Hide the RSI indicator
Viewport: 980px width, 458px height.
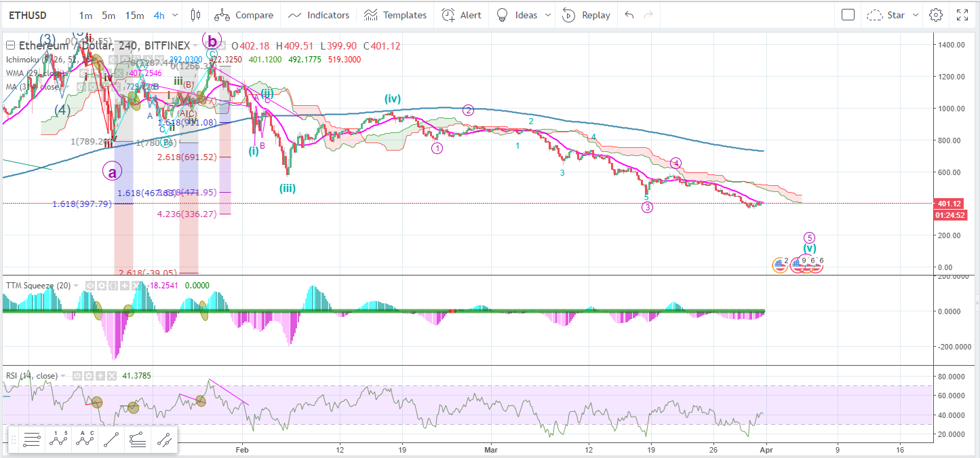(x=77, y=375)
